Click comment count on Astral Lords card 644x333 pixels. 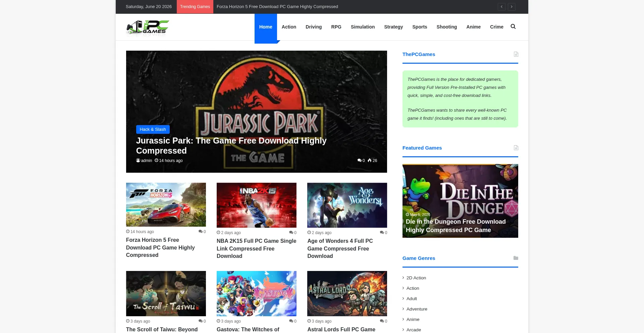tap(383, 321)
